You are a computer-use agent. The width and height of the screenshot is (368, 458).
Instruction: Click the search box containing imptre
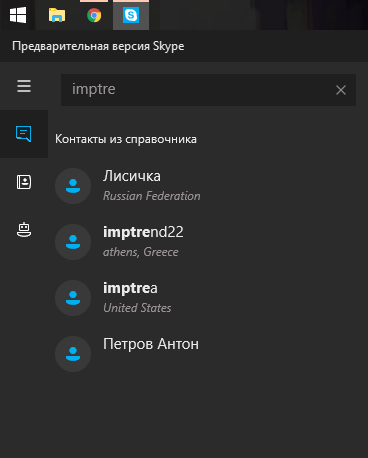(208, 90)
